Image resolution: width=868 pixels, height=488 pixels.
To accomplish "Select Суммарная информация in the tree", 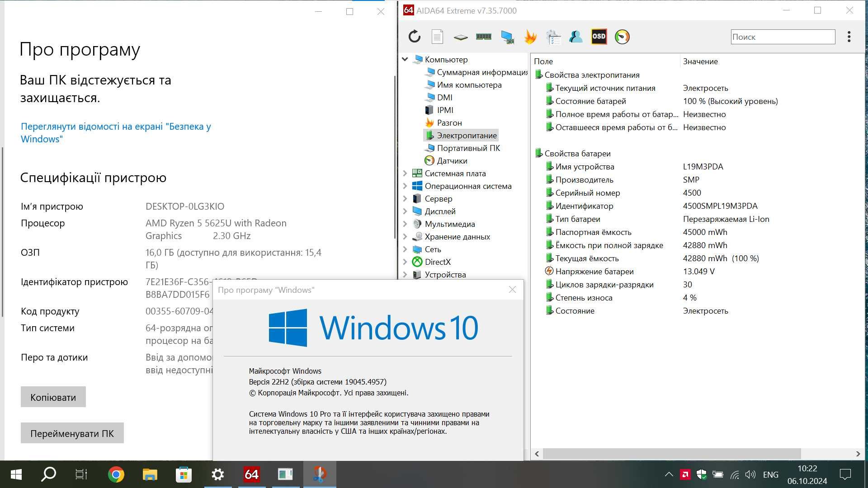I will click(x=476, y=72).
